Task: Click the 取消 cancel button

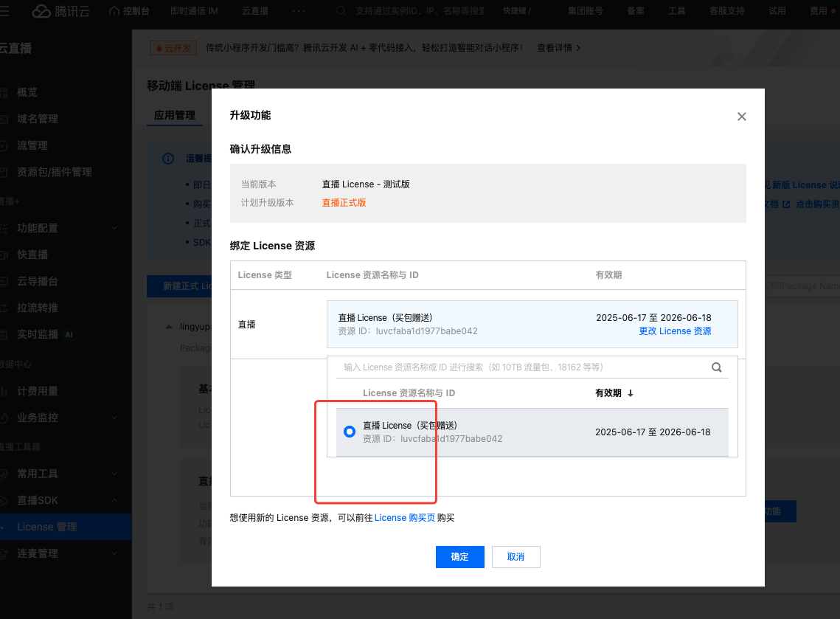Action: tap(516, 557)
